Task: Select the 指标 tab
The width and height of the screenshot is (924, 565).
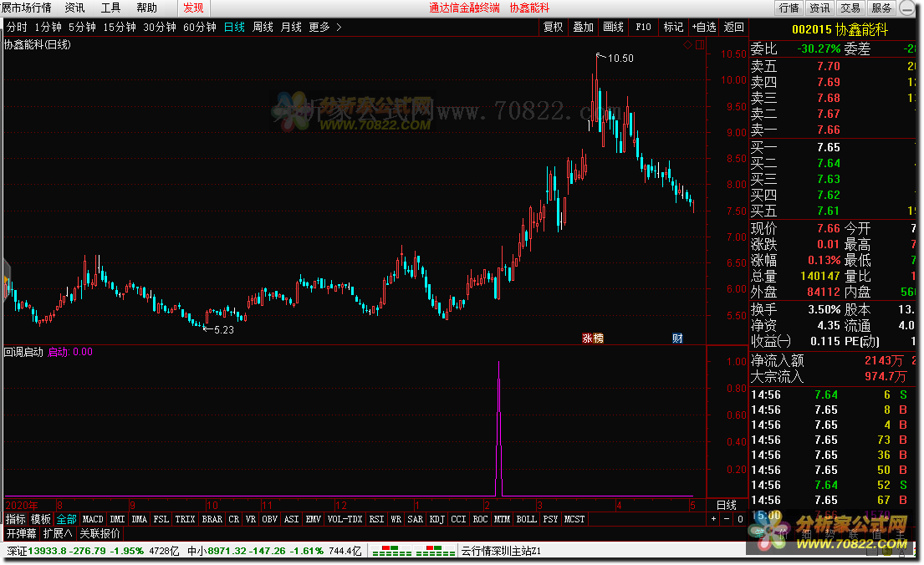Action: tap(16, 519)
